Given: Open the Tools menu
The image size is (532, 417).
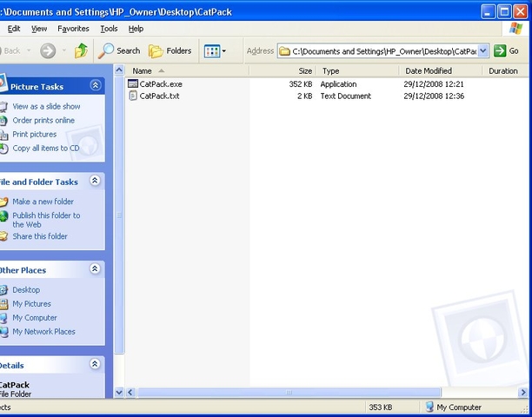Looking at the screenshot, I should (109, 29).
